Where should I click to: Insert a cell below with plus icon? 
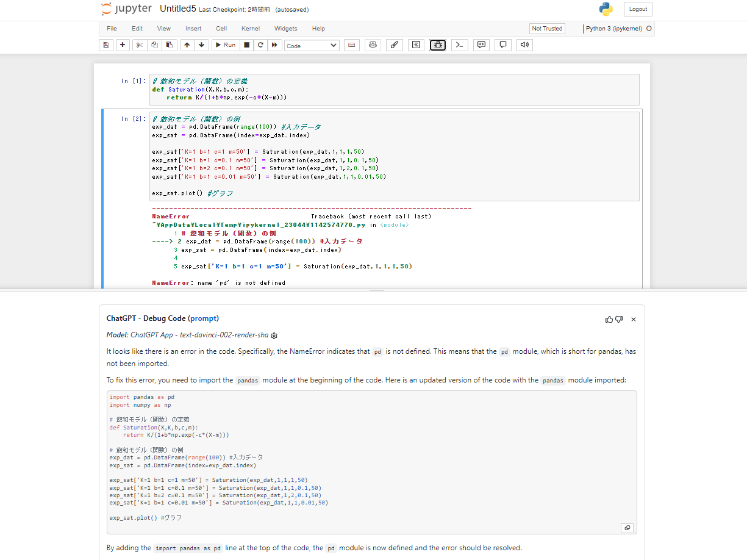(123, 45)
